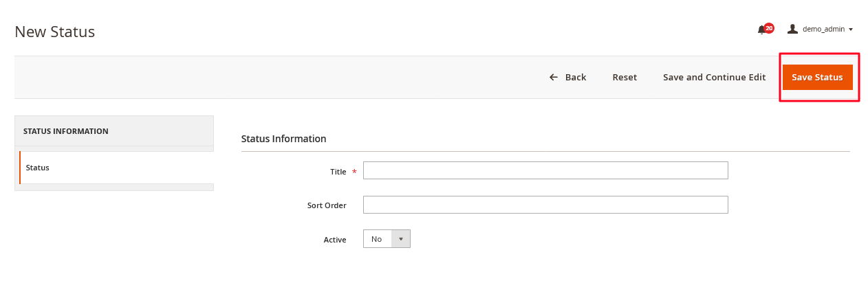Click the Sort Order label
868x294 pixels.
click(x=327, y=205)
